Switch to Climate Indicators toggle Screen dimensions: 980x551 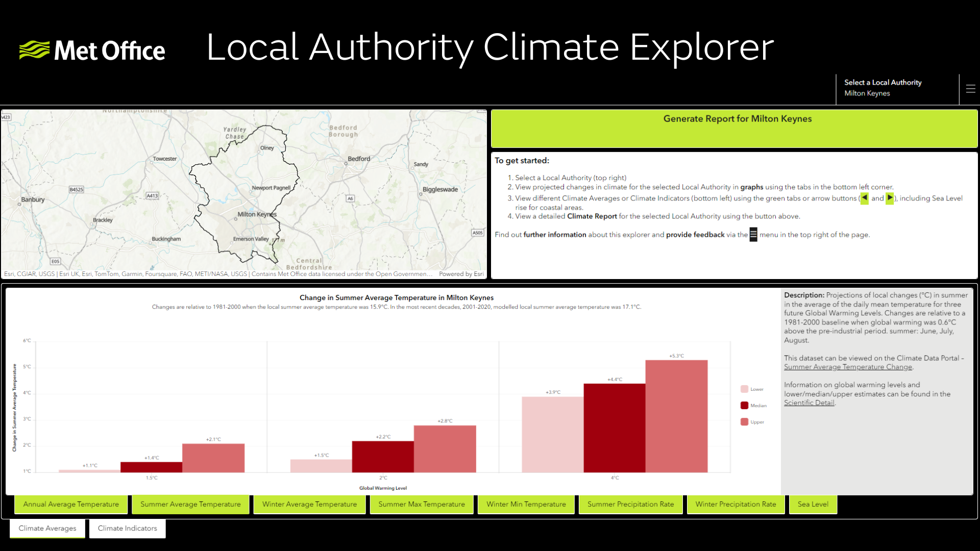(x=127, y=528)
